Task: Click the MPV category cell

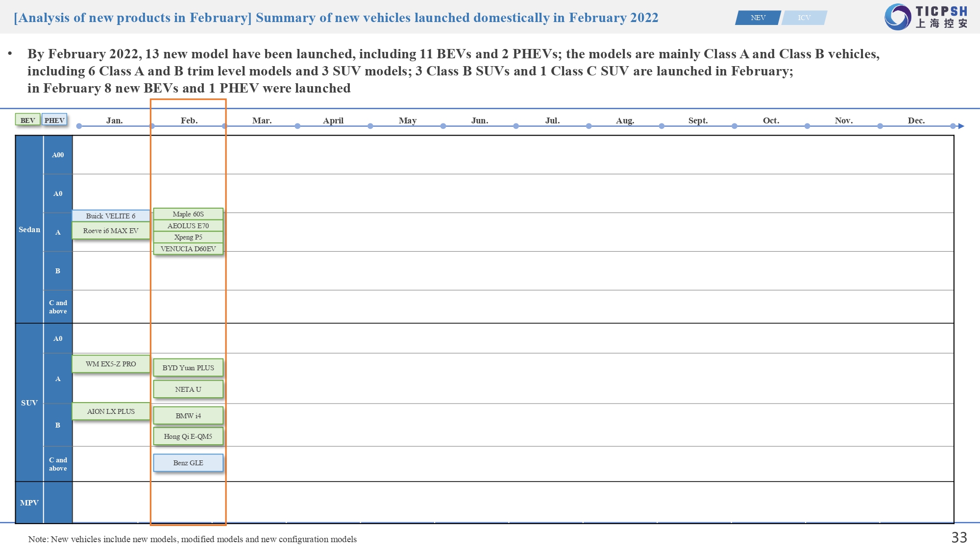Action: pos(29,503)
